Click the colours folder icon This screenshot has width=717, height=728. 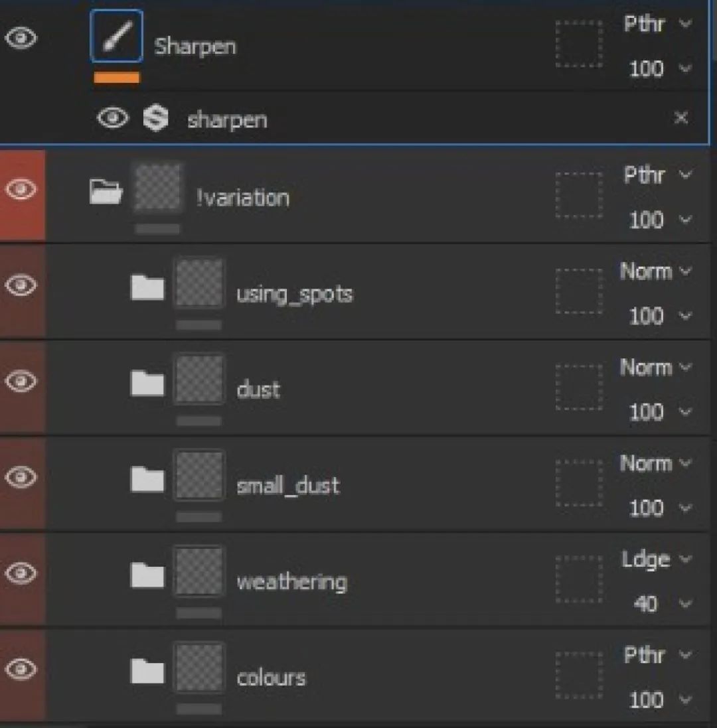(147, 671)
